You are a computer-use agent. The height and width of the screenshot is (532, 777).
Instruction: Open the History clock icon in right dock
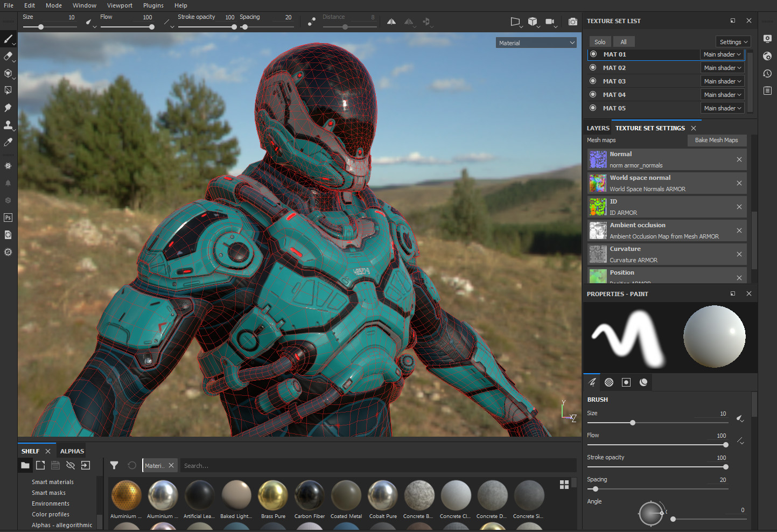coord(768,73)
